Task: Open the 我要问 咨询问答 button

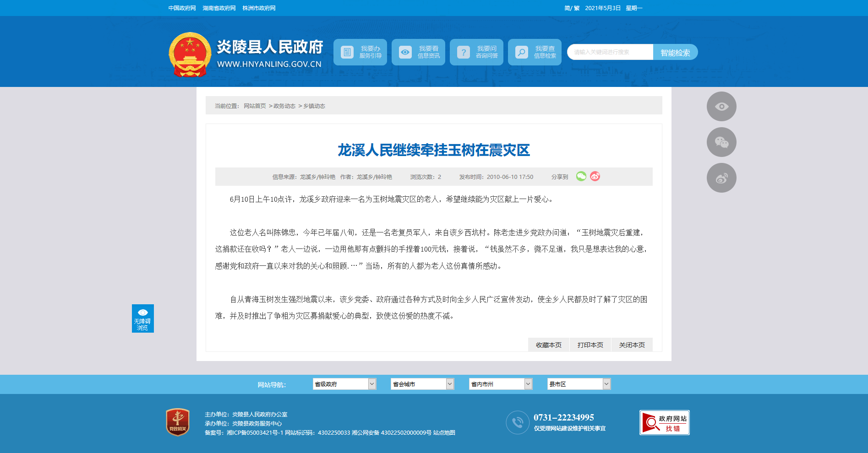Action: [476, 52]
